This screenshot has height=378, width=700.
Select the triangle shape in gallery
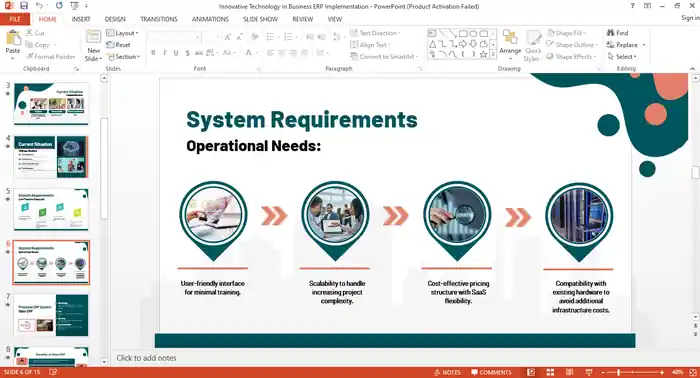click(432, 44)
